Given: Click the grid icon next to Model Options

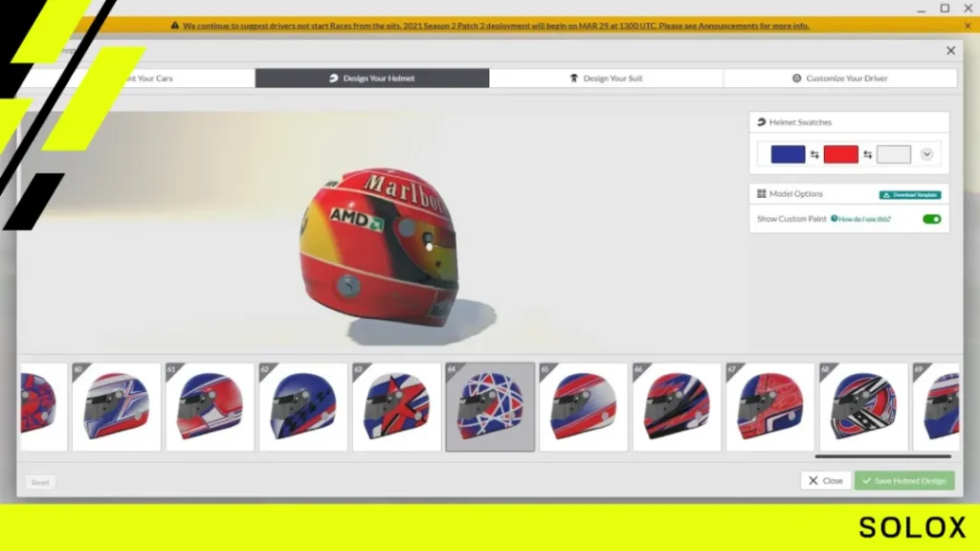Looking at the screenshot, I should (x=761, y=193).
